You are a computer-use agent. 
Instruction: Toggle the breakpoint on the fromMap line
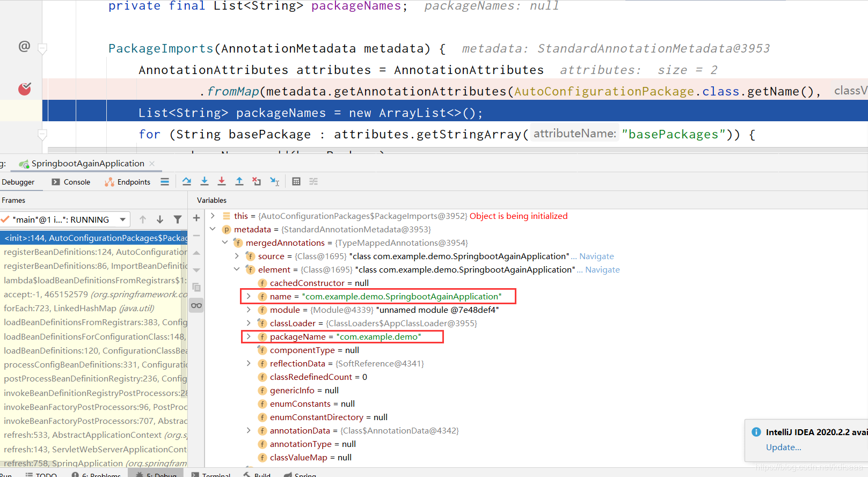(x=25, y=89)
